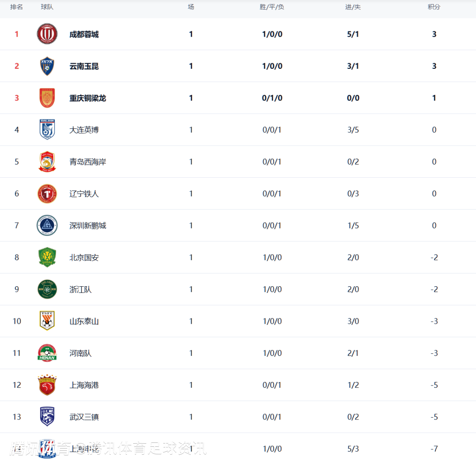Open the 成都蓉城 team name link
This screenshot has width=476, height=464.
click(x=84, y=34)
